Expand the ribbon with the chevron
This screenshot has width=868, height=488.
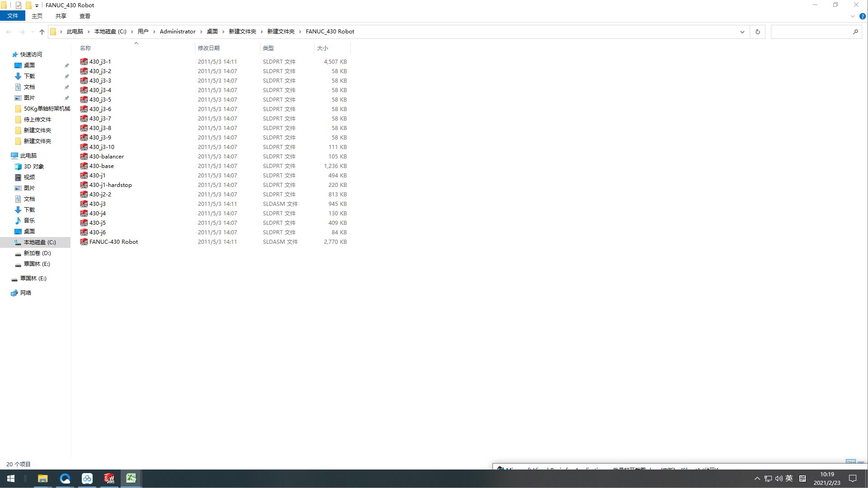pyautogui.click(x=853, y=16)
